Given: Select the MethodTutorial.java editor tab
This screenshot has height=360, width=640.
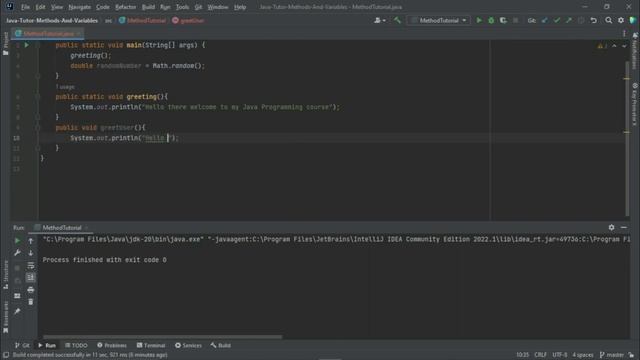Looking at the screenshot, I should click(x=47, y=34).
